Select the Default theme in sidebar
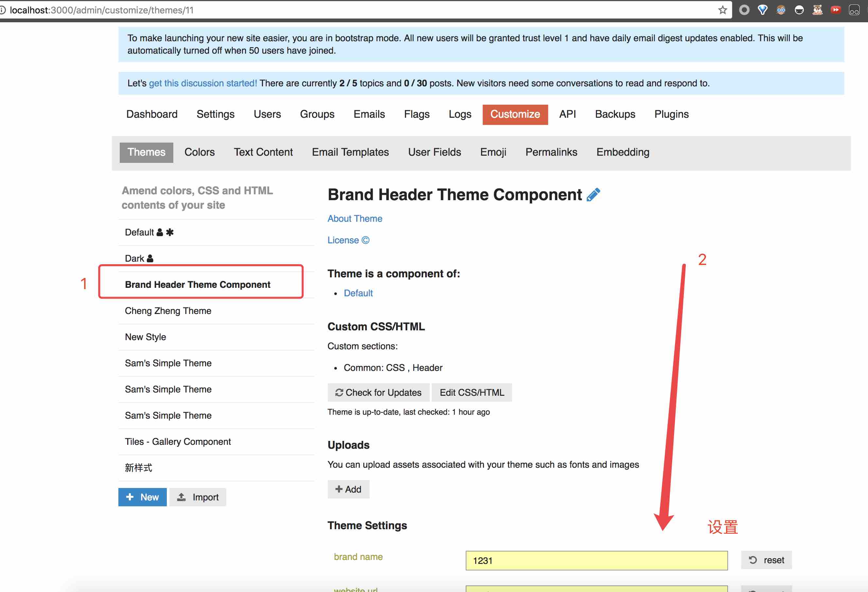 coord(139,232)
